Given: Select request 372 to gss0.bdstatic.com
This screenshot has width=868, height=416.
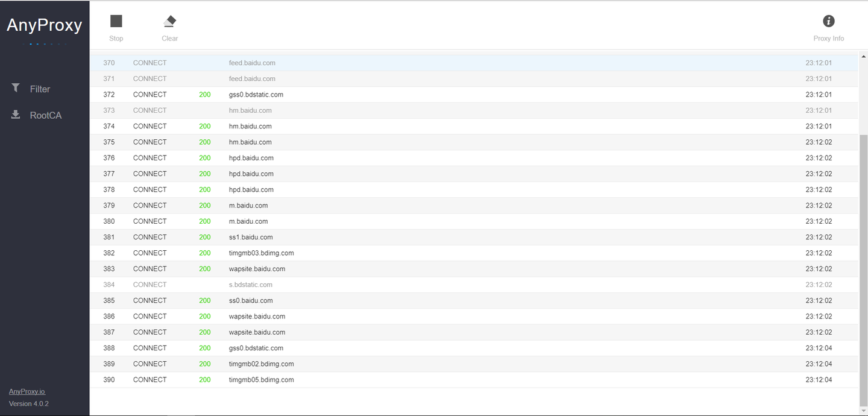Looking at the screenshot, I should 256,95.
